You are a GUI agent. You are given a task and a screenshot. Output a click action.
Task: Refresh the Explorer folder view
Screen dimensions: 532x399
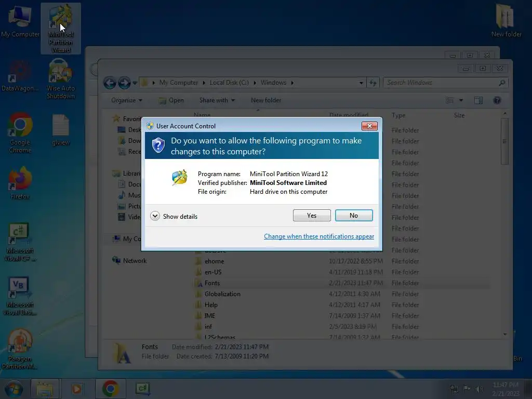373,83
